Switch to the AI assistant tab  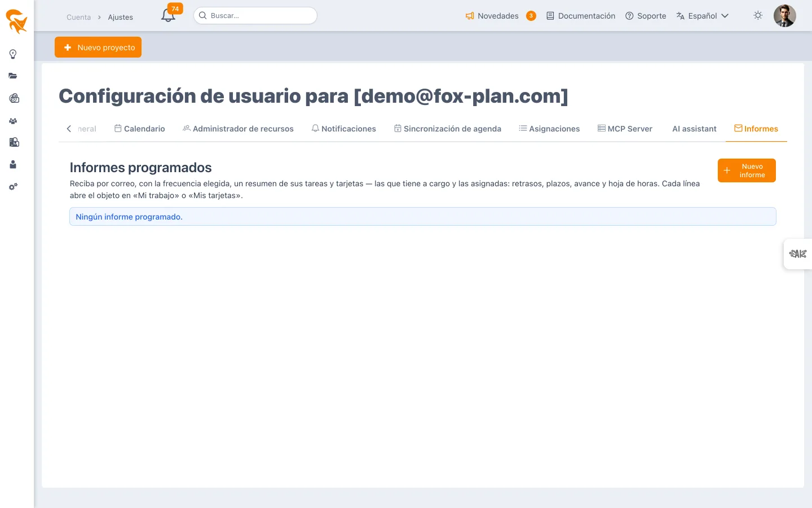click(x=694, y=129)
